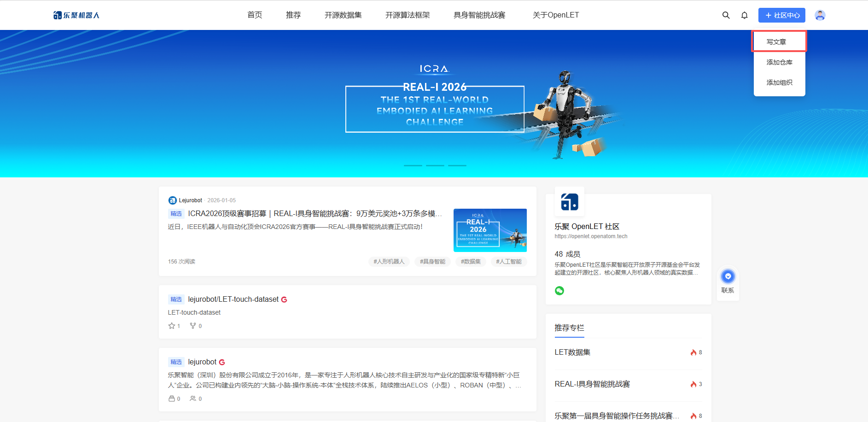Go to 具身智能挑战赛 nav item
Screen dimensions: 868x422
[x=479, y=15]
